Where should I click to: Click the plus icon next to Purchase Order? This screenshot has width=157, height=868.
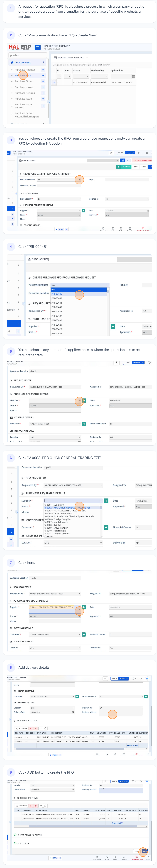click(43, 81)
